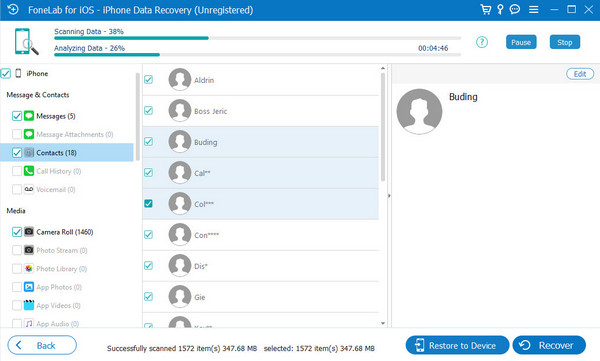Toggle the Gie contact checkbox
Viewport: 600px width, 361px height.
[148, 297]
